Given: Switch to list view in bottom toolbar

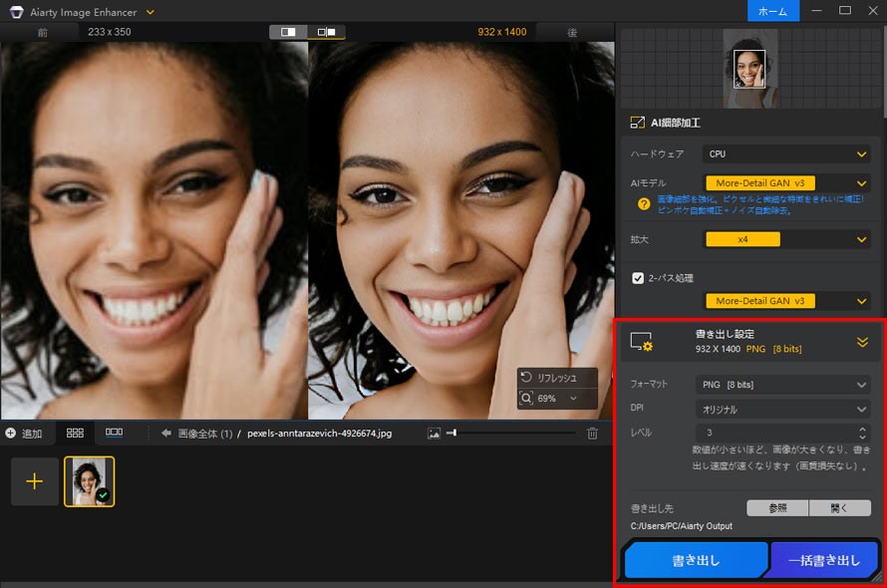Looking at the screenshot, I should tap(114, 433).
